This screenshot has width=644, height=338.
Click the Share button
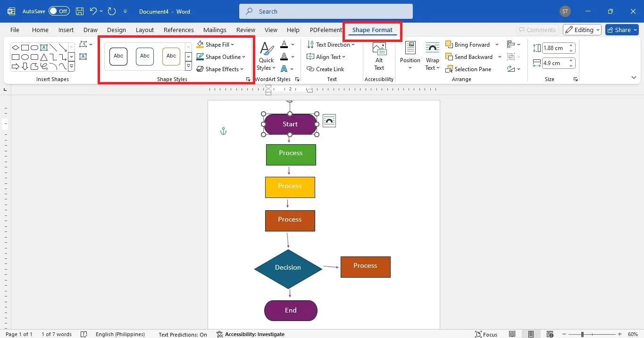pyautogui.click(x=622, y=30)
